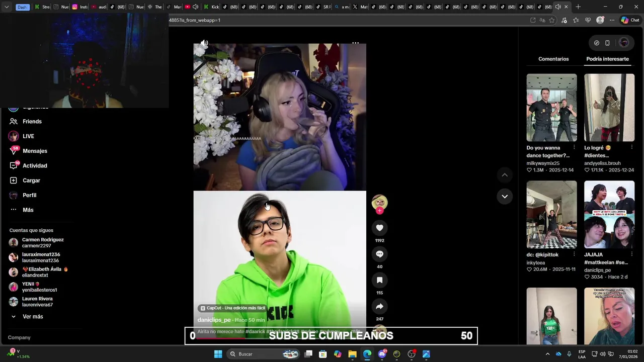Open Cargar upload page
Image resolution: width=644 pixels, height=362 pixels.
point(31,180)
